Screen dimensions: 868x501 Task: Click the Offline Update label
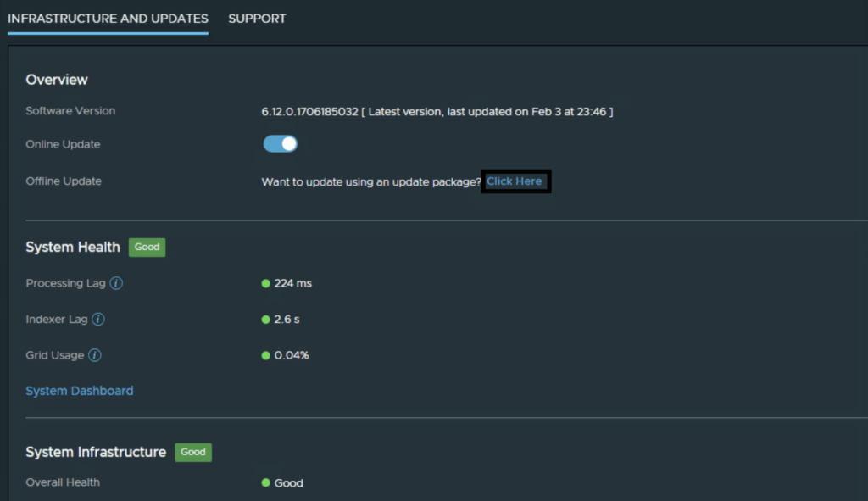click(64, 181)
